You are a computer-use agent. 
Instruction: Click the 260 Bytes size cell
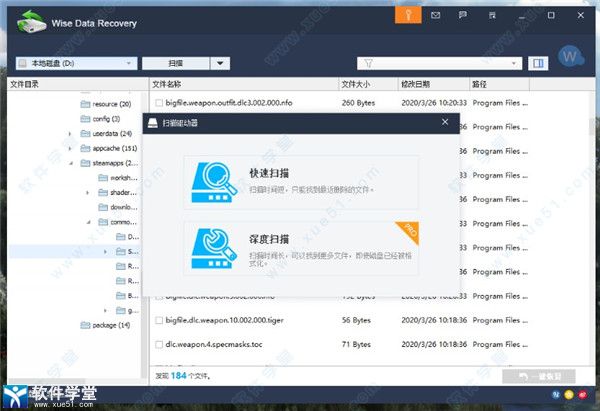358,103
